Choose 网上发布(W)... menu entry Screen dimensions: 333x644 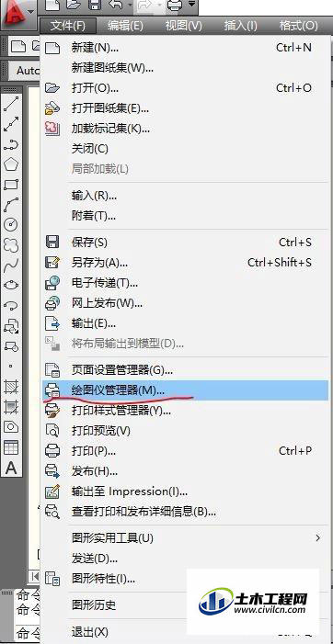[x=186, y=303]
